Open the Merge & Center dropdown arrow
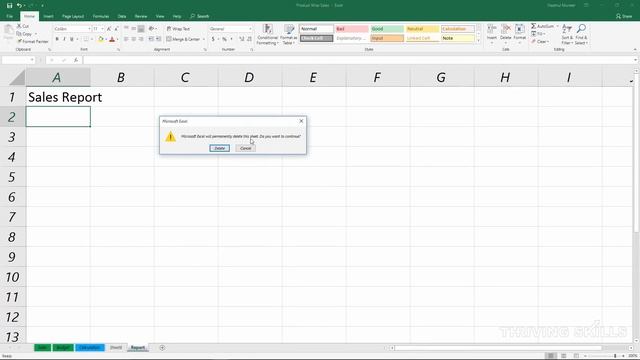This screenshot has width=640, height=360. (x=204, y=39)
